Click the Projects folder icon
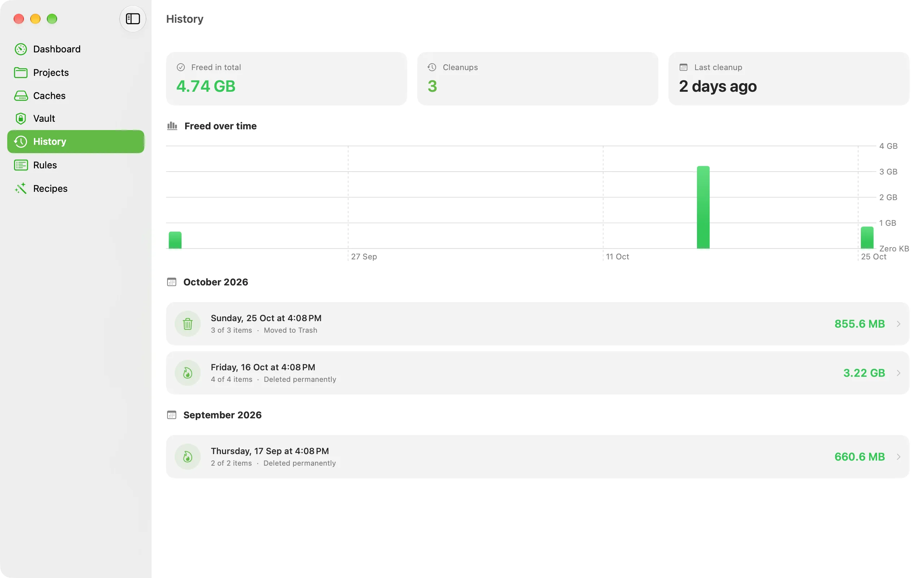The height and width of the screenshot is (578, 924). pyautogui.click(x=21, y=72)
